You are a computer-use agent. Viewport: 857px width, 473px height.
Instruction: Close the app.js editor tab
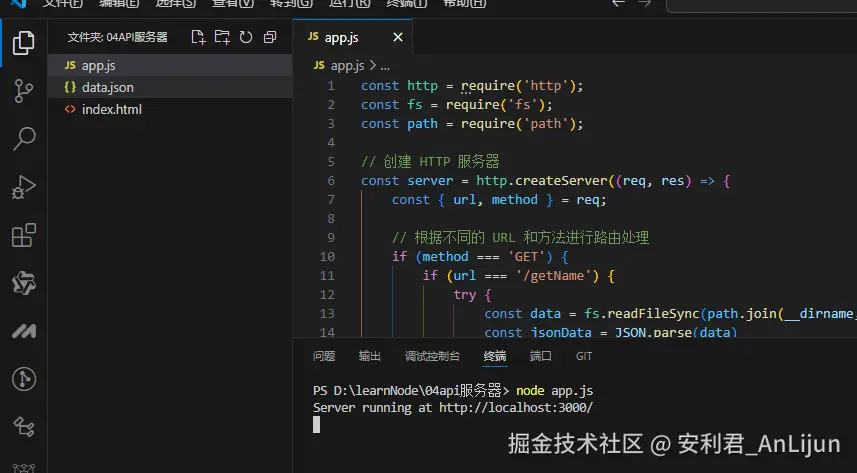pos(398,37)
